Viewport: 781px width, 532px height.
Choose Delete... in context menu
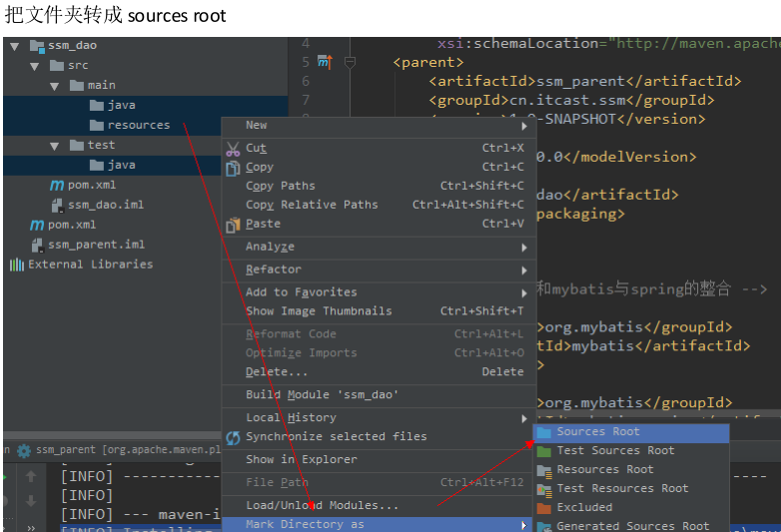[x=379, y=372]
